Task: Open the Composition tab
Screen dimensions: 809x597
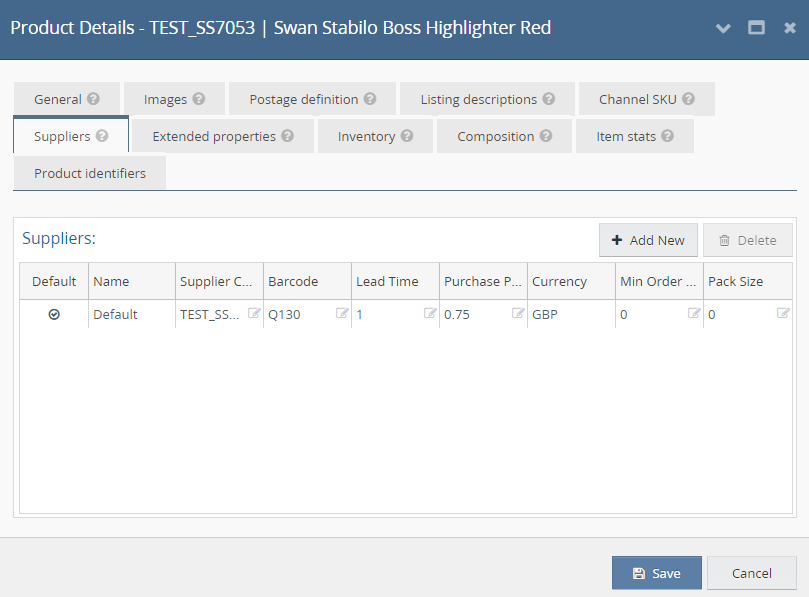Action: tap(505, 136)
